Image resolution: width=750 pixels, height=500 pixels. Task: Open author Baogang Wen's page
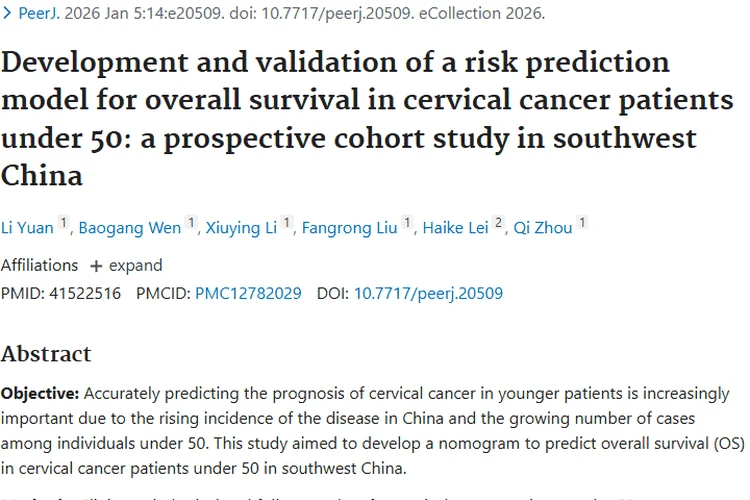click(x=130, y=228)
